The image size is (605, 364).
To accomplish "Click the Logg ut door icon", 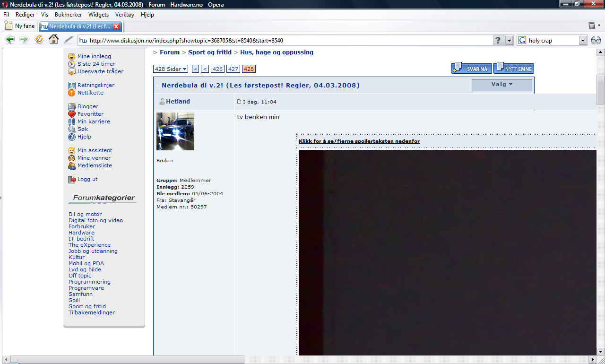I will tap(72, 179).
